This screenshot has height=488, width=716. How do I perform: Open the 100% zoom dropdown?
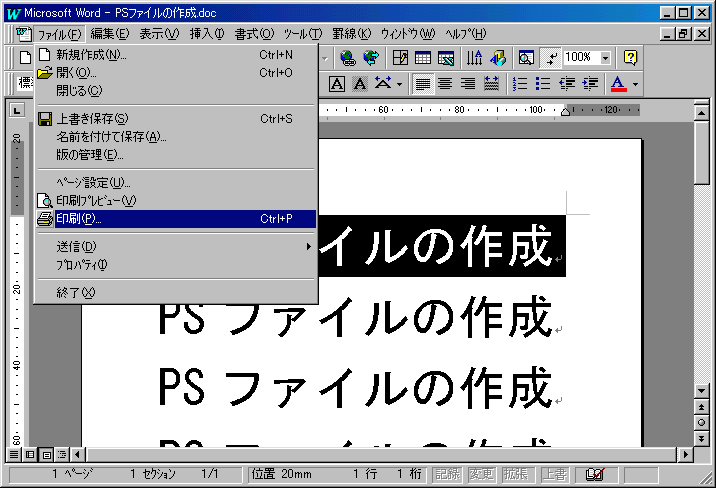tap(605, 58)
